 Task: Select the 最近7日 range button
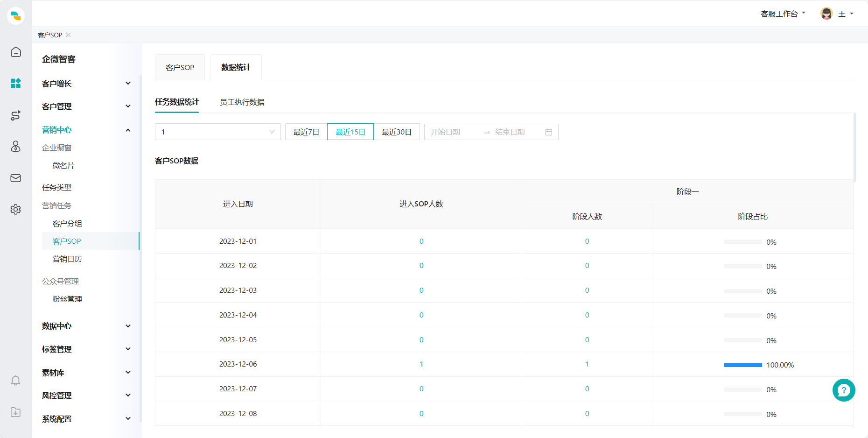click(x=306, y=132)
